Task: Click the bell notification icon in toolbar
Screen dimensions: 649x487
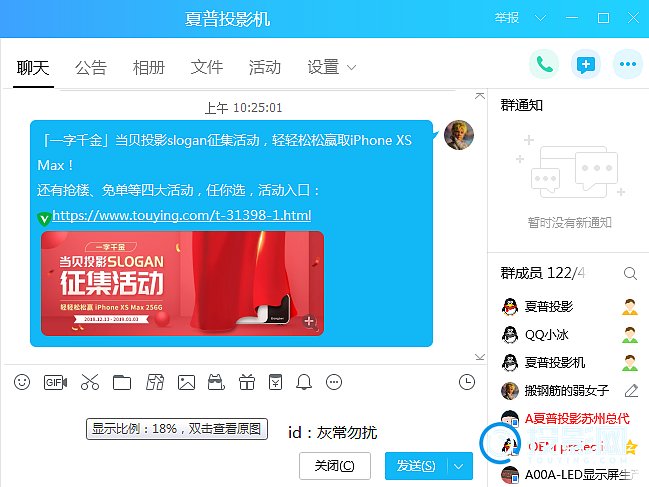Action: tap(304, 382)
